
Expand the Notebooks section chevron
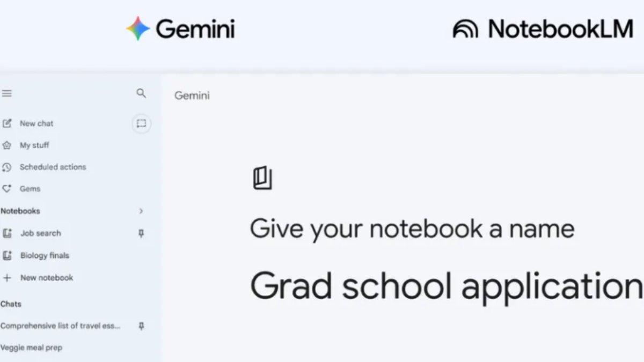click(x=142, y=211)
